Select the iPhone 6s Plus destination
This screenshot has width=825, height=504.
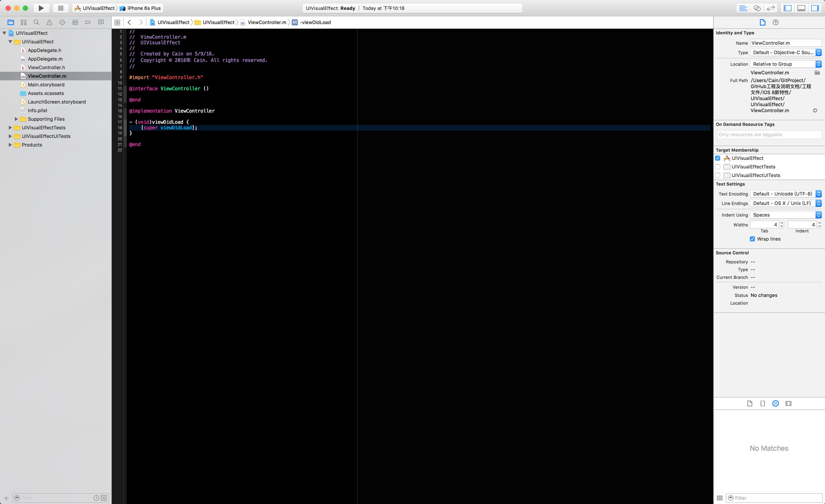coord(144,8)
